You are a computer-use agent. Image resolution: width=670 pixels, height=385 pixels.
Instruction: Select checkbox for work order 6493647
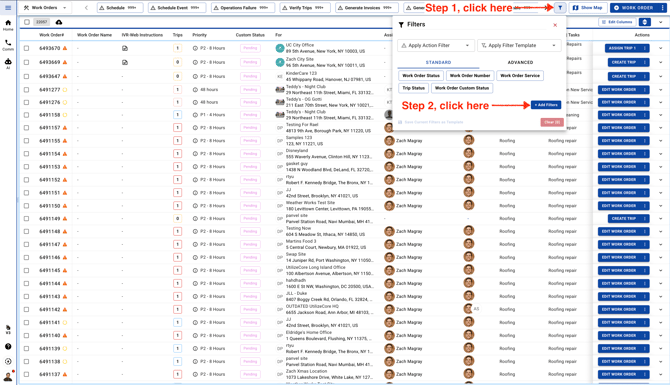26,76
